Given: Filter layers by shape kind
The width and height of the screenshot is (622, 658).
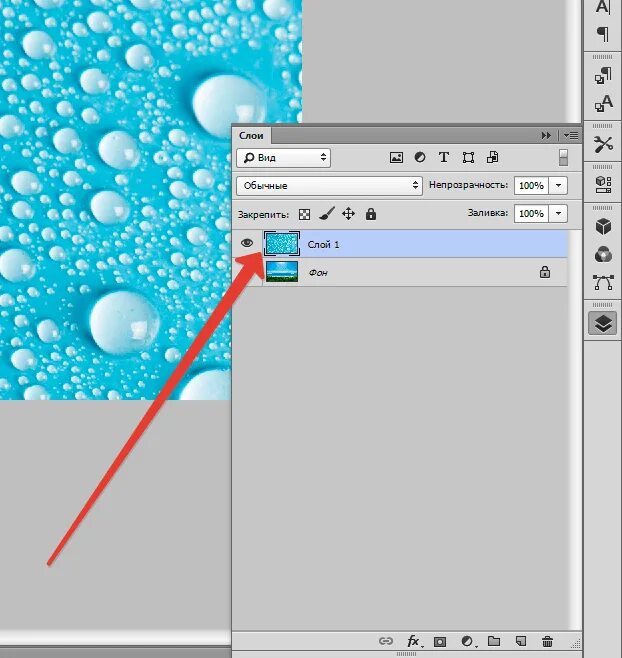Looking at the screenshot, I should pos(468,157).
